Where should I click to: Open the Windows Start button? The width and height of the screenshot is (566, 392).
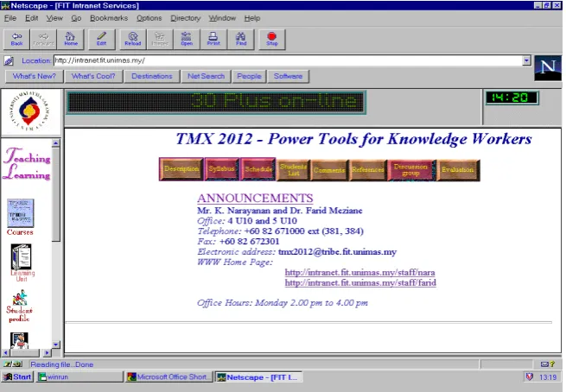(x=17, y=376)
